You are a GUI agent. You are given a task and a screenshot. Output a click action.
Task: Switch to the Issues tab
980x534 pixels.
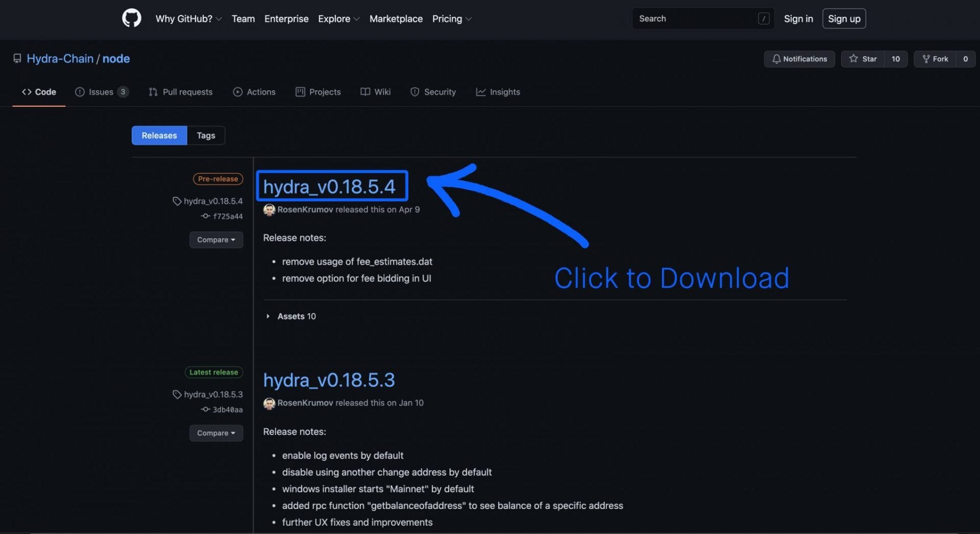pos(101,92)
